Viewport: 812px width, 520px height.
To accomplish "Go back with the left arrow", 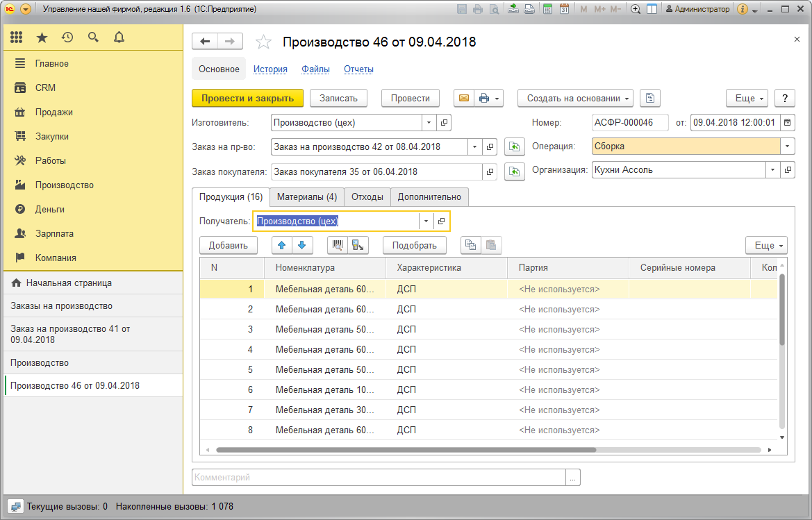I will point(205,42).
